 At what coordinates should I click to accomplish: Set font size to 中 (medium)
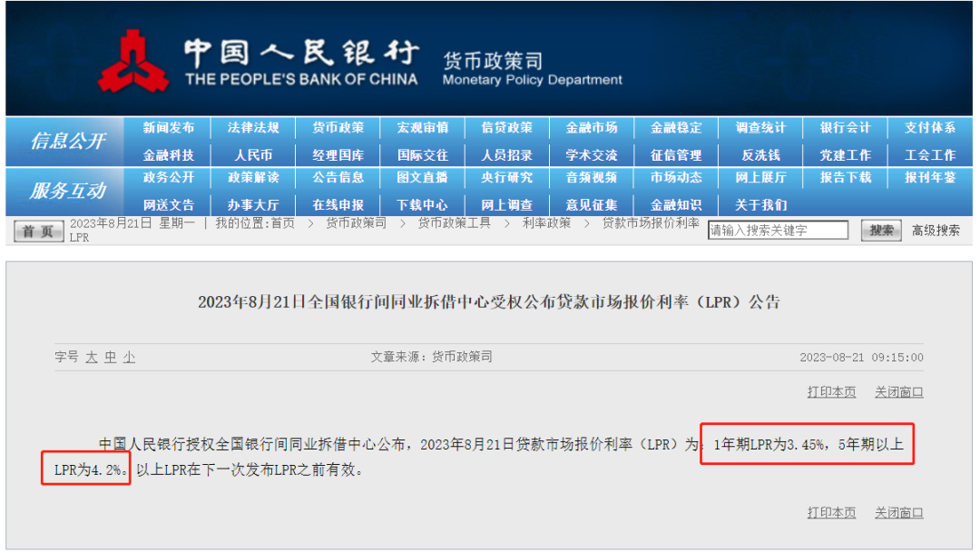pyautogui.click(x=111, y=357)
